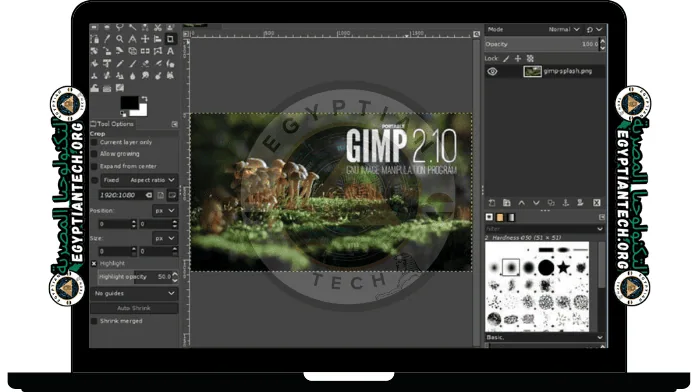
Task: Select the Smudge finger tool
Action: 145,76
